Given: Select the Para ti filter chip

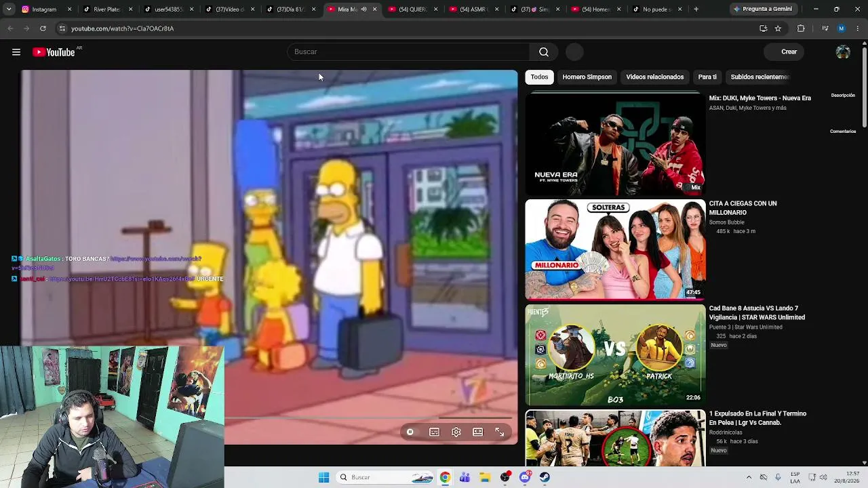Looking at the screenshot, I should pos(707,77).
